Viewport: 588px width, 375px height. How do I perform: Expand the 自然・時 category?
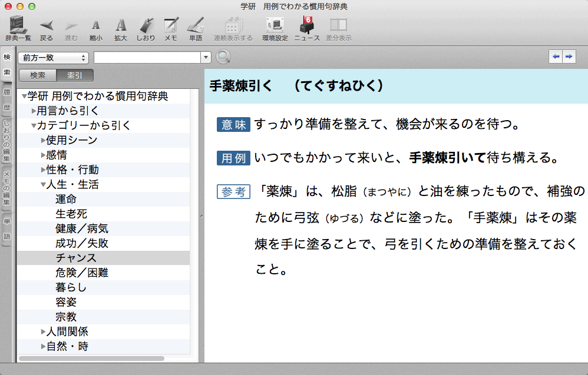click(43, 347)
